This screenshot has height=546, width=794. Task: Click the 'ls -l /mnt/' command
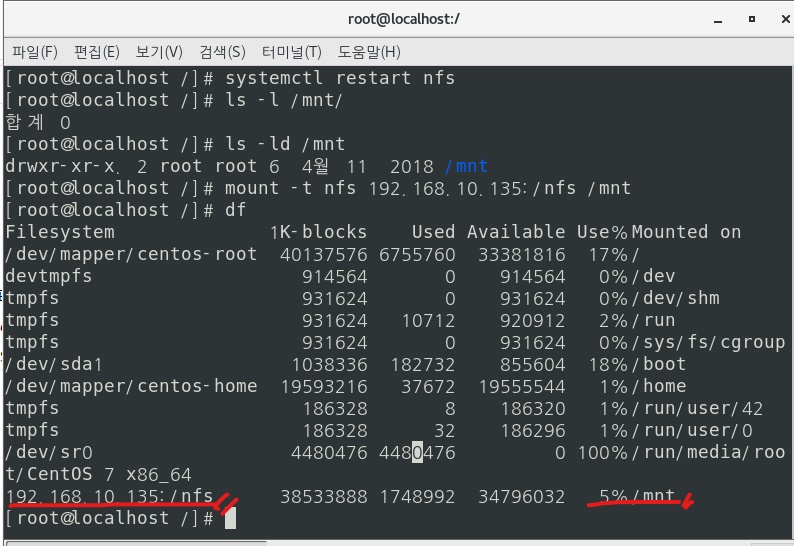[284, 100]
